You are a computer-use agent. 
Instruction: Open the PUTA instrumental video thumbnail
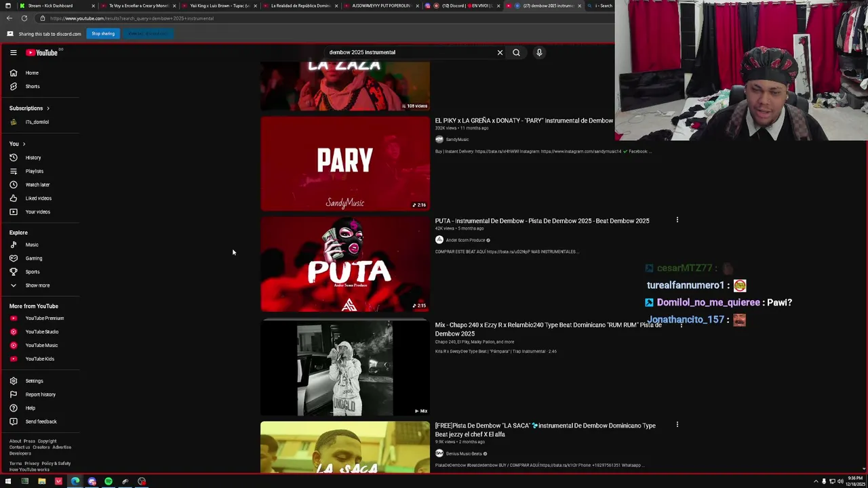pyautogui.click(x=345, y=264)
